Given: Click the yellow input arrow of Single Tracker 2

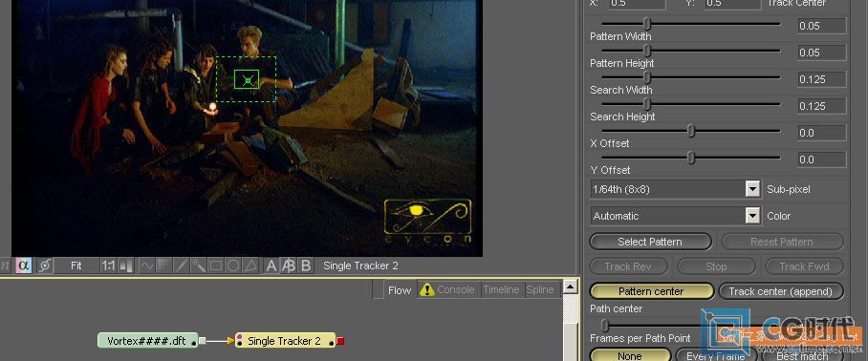Looking at the screenshot, I should pyautogui.click(x=230, y=341).
